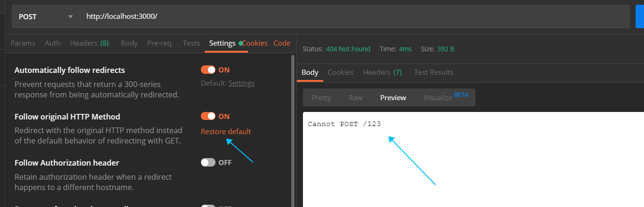Image resolution: width=644 pixels, height=207 pixels.
Task: Select the response Body tab
Action: tap(310, 72)
